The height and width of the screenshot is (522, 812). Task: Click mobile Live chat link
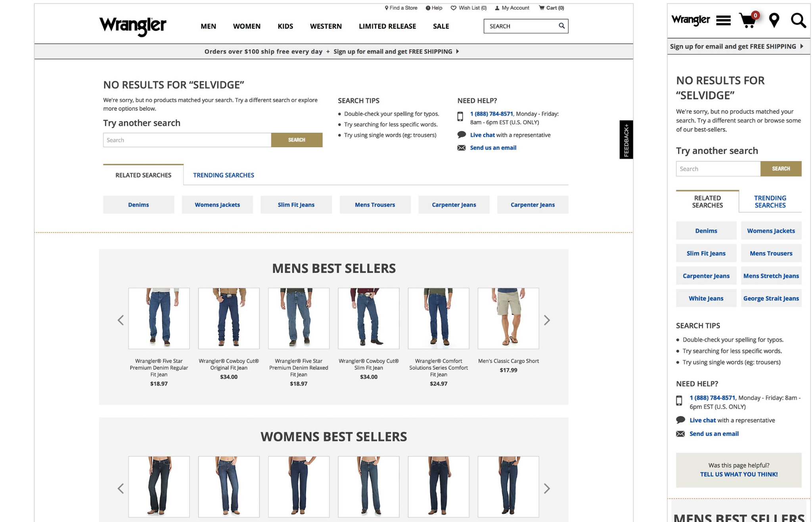pyautogui.click(x=702, y=420)
